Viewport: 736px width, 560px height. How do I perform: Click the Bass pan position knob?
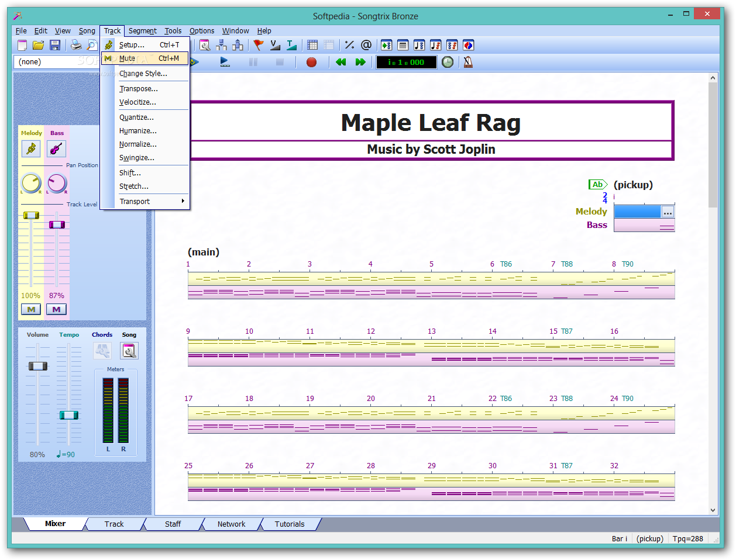click(x=57, y=183)
